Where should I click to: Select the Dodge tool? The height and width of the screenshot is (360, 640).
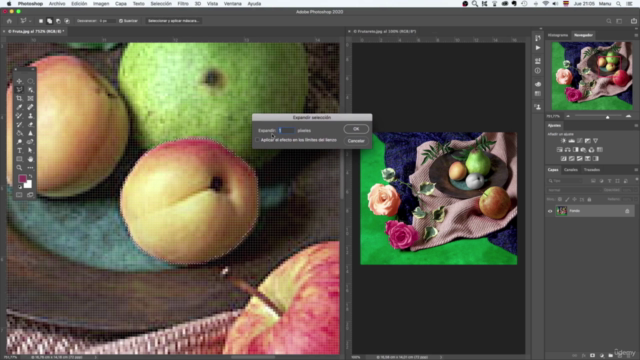click(19, 142)
